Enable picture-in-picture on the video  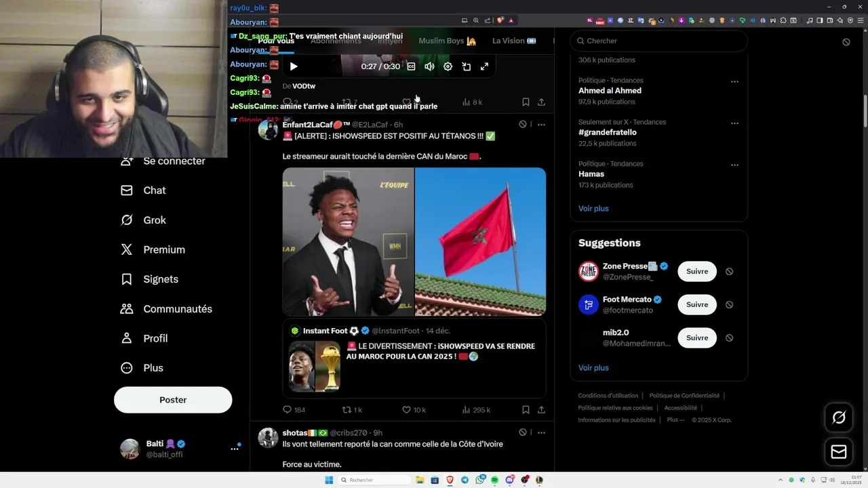click(467, 66)
